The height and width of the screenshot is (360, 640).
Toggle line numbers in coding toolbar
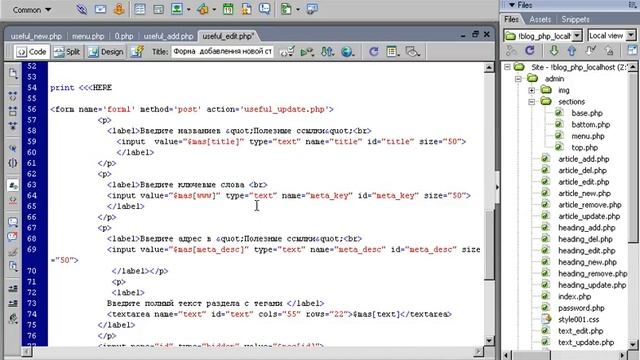pyautogui.click(x=13, y=186)
